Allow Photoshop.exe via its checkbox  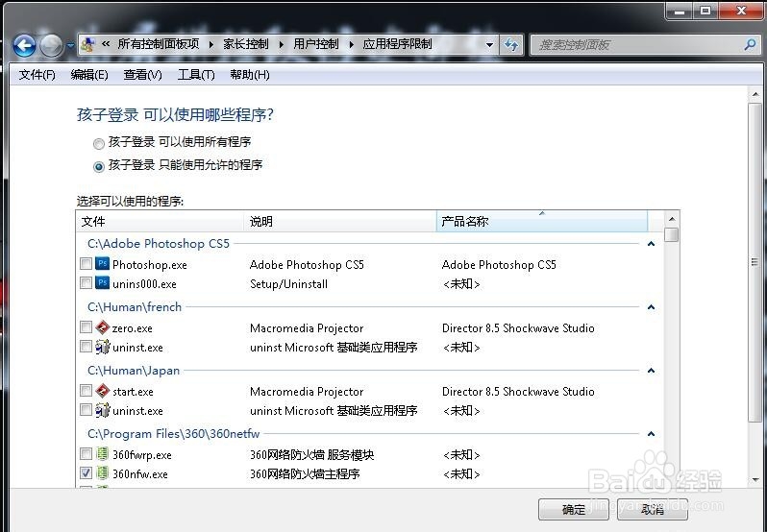click(x=87, y=264)
